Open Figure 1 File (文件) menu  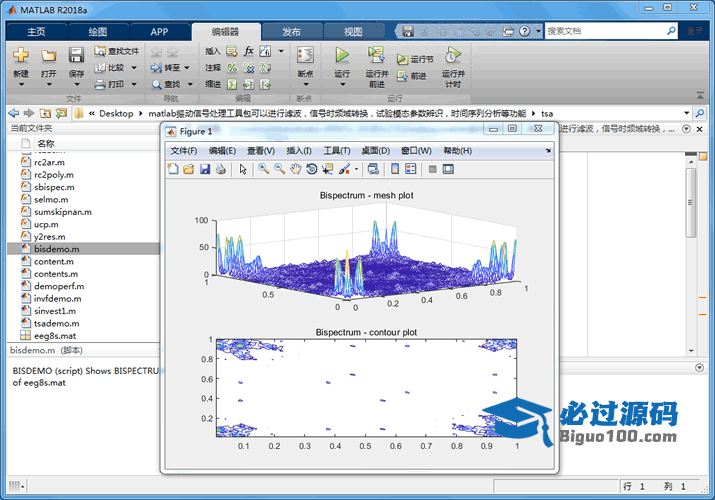pyautogui.click(x=184, y=151)
